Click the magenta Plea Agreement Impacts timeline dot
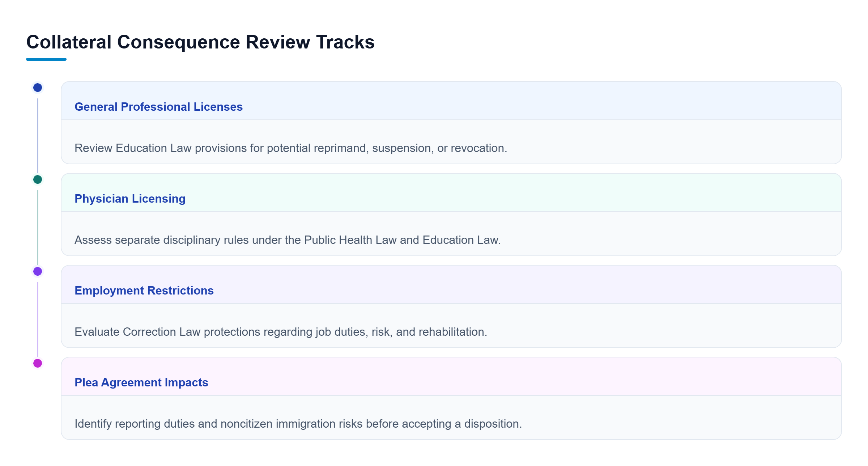Image resolution: width=868 pixels, height=466 pixels. (x=38, y=363)
